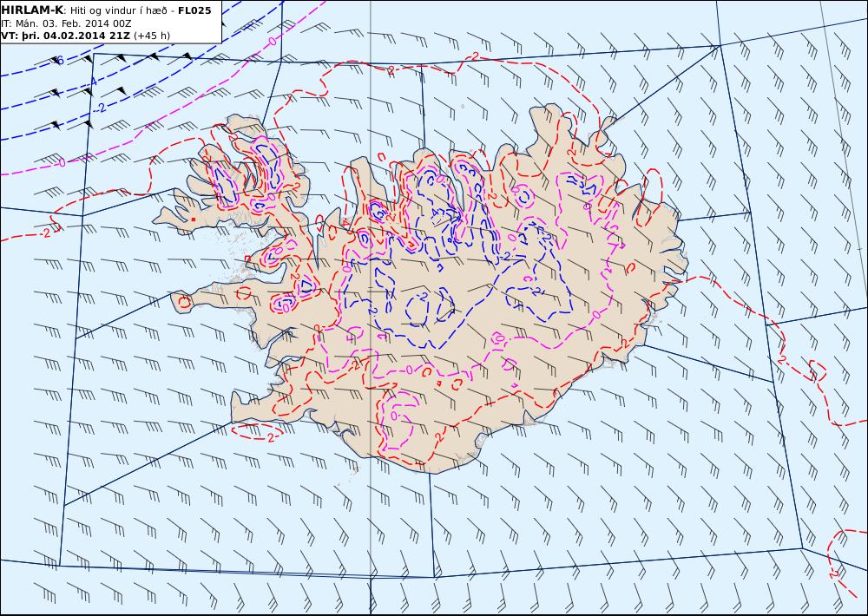Click the valid time '04.02.2014 21Z'
Viewport: 868px width, 616px height.
[x=86, y=36]
